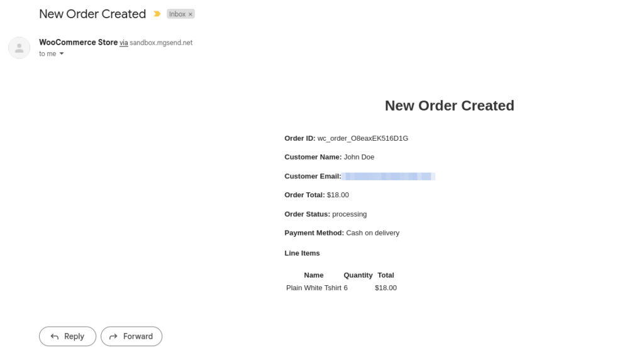This screenshot has width=644, height=360.
Task: Click the Forward button
Action: pos(131,336)
